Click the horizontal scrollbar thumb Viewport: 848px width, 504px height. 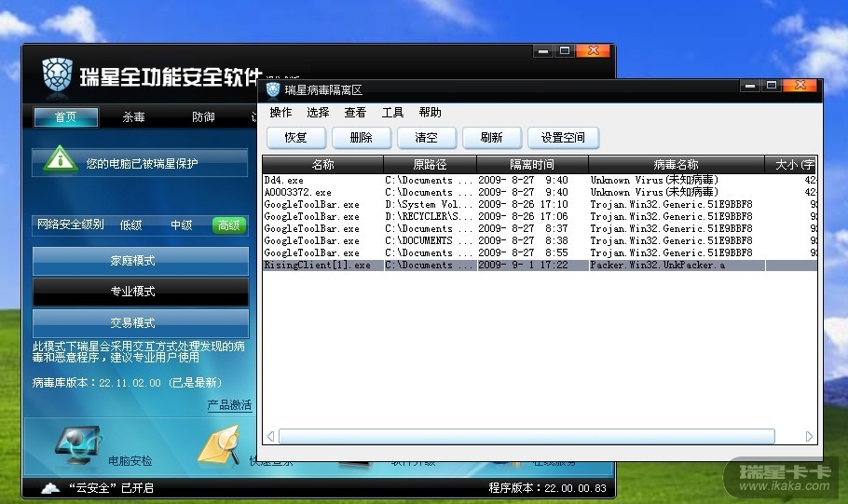(527, 436)
